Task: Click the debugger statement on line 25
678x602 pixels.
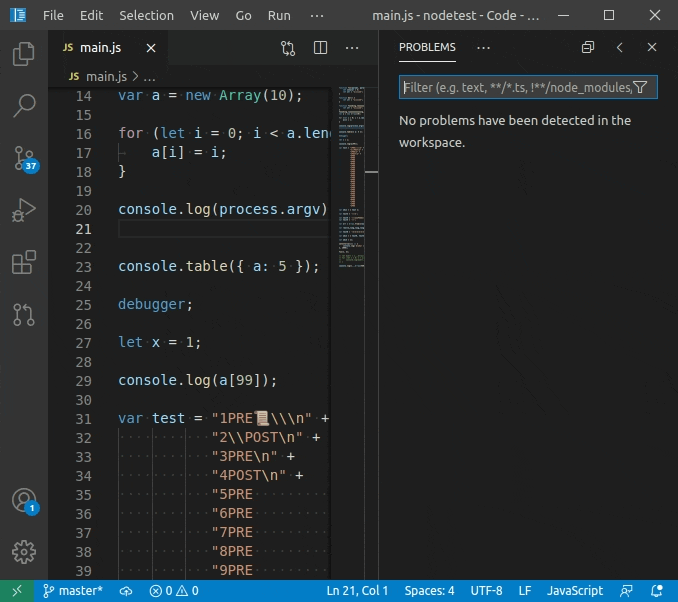Action: (155, 304)
